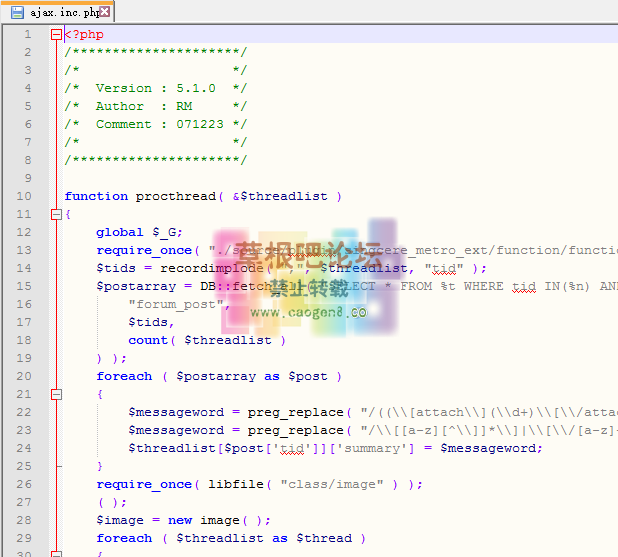Click the recordimplode call on line 14

[198, 268]
